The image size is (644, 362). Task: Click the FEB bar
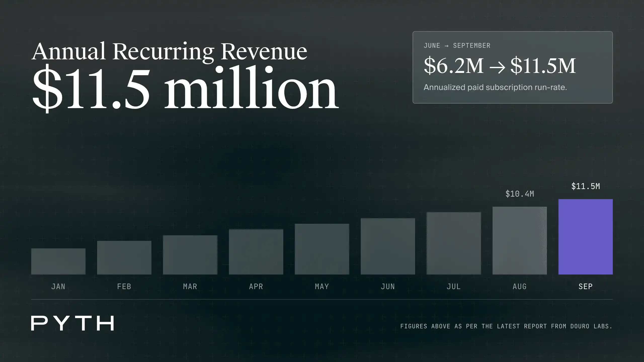(x=124, y=258)
